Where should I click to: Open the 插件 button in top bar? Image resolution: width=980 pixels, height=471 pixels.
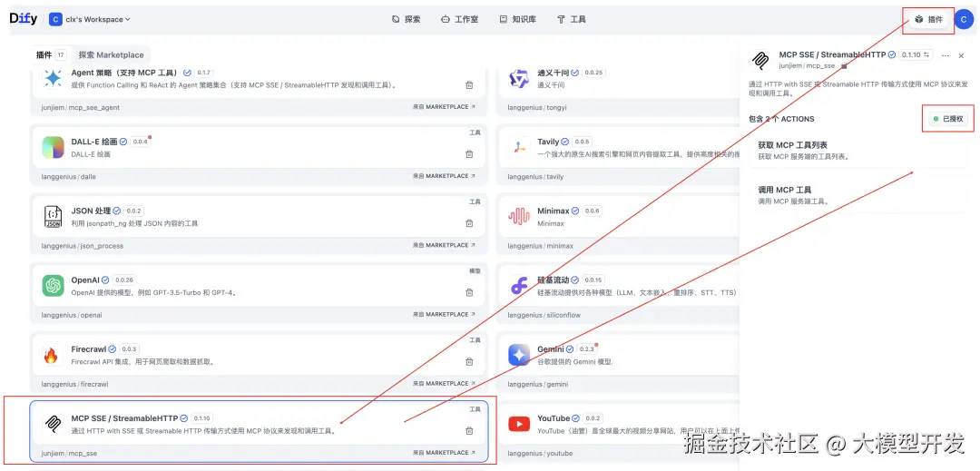[929, 19]
